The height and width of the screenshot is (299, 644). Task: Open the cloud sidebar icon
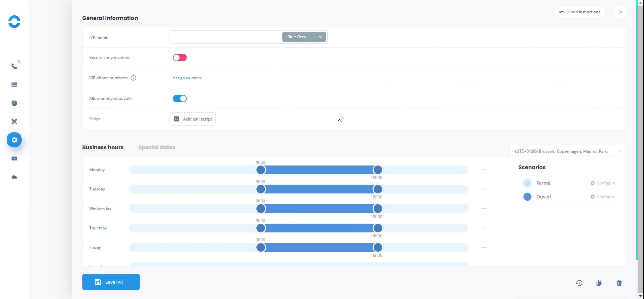coord(14,177)
